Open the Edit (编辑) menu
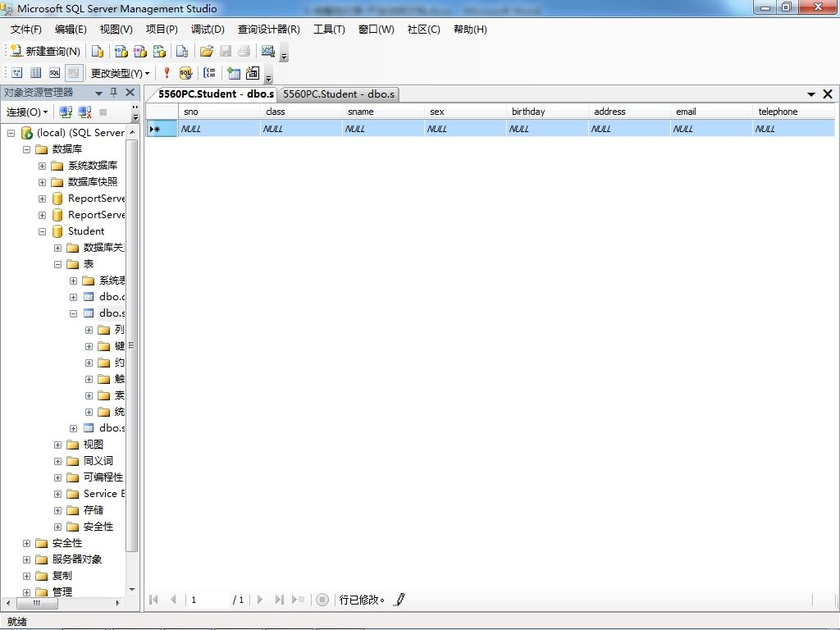 tap(71, 30)
